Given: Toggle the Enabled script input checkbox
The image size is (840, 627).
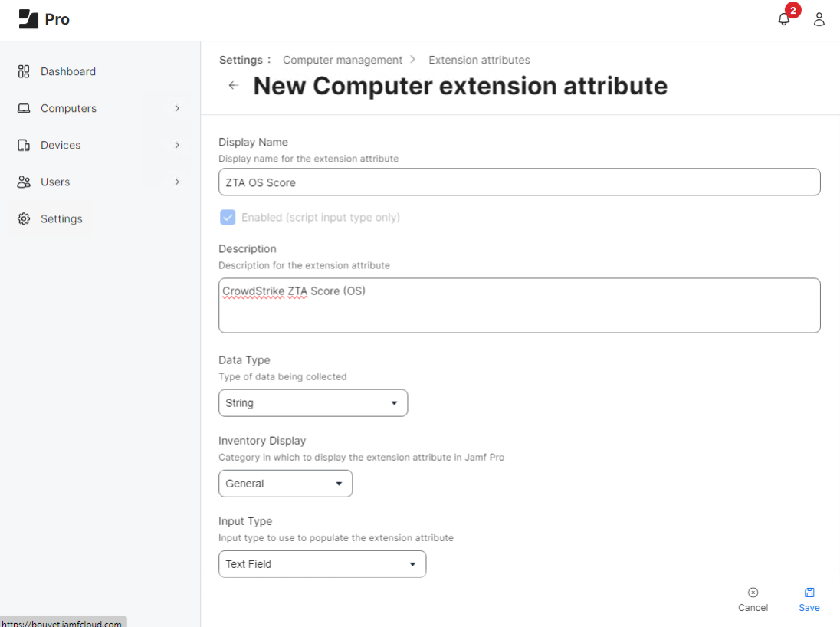Looking at the screenshot, I should click(228, 217).
